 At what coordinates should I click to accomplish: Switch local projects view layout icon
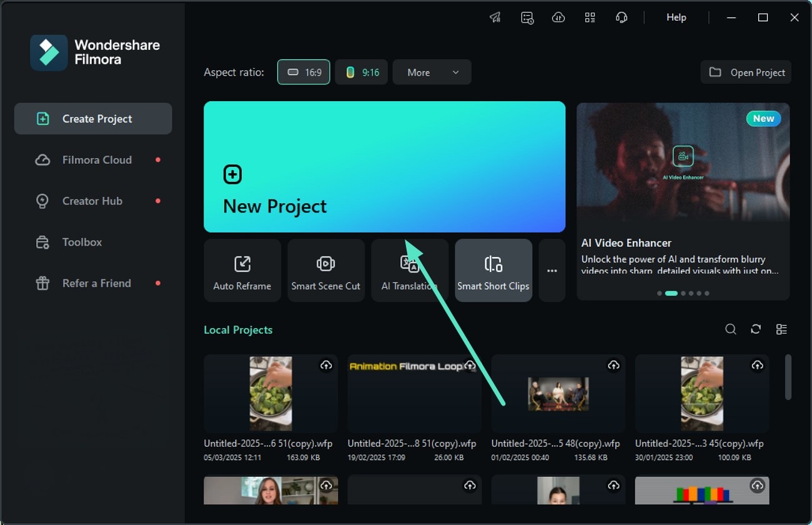pos(781,329)
